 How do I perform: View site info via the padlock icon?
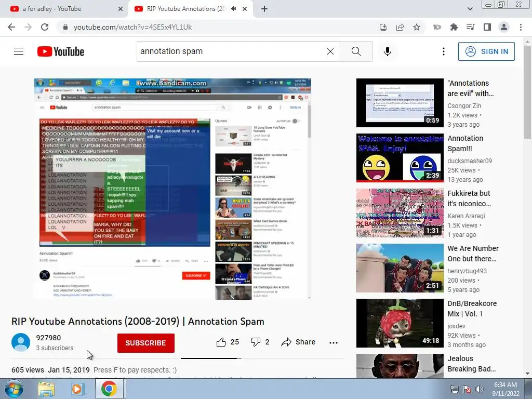click(x=65, y=27)
